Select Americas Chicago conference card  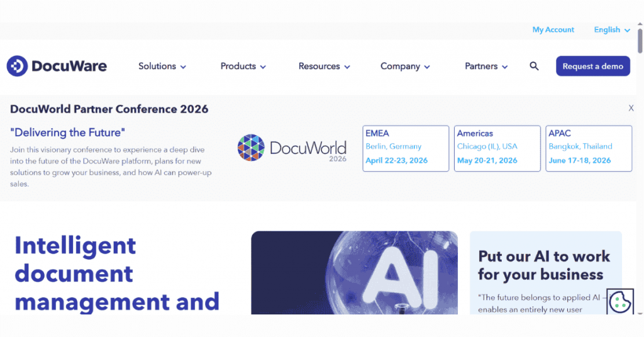(497, 148)
